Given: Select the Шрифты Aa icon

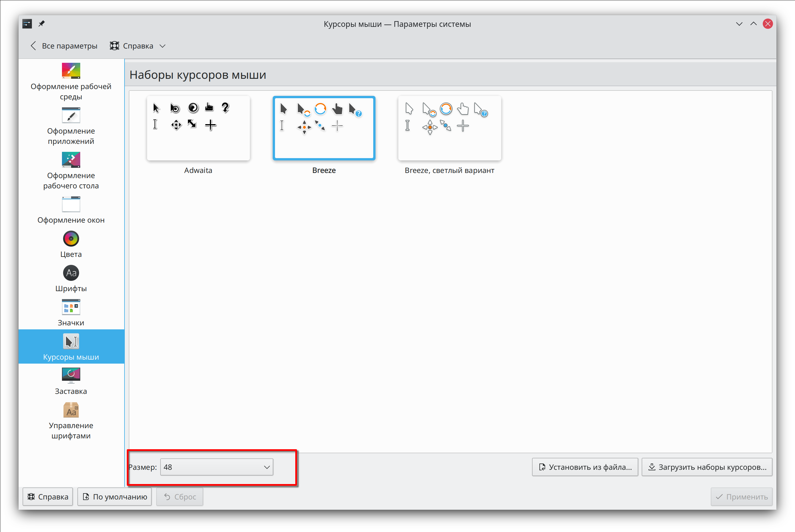Looking at the screenshot, I should coord(71,273).
